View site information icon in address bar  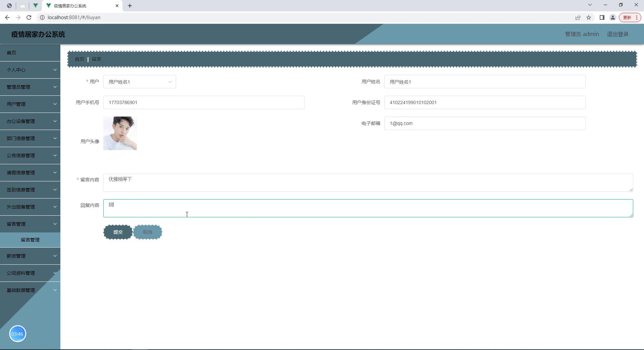point(42,17)
